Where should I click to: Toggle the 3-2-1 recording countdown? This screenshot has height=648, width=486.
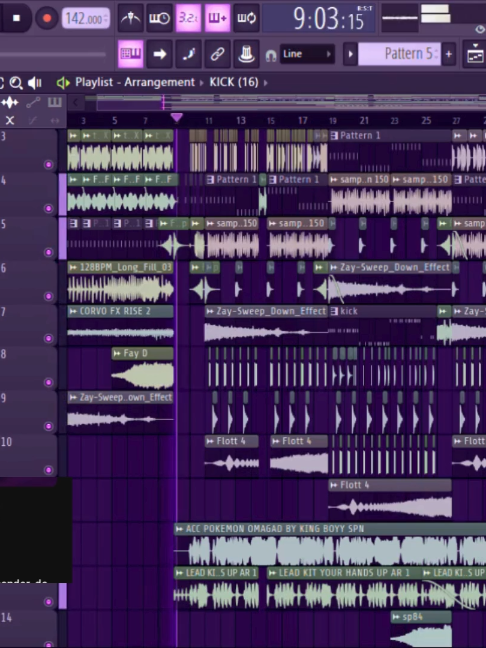coord(188,18)
